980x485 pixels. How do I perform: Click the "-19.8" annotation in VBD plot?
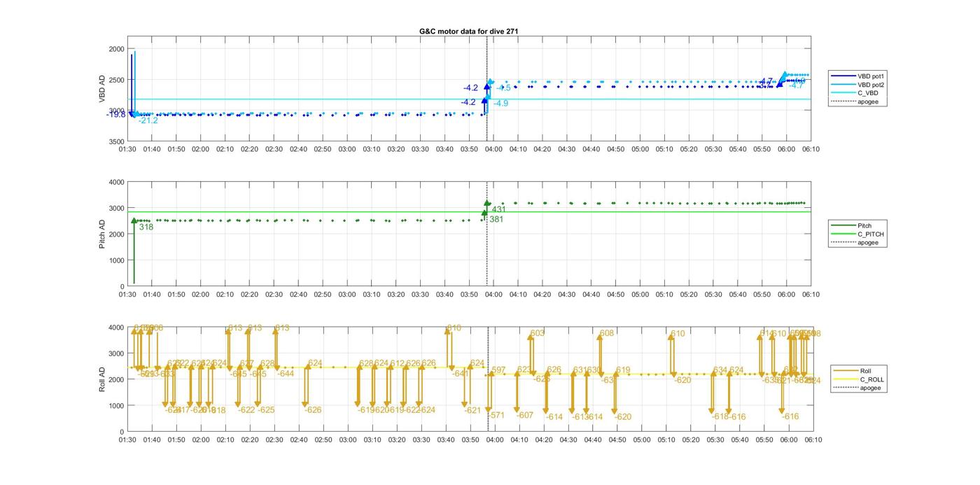click(x=115, y=114)
